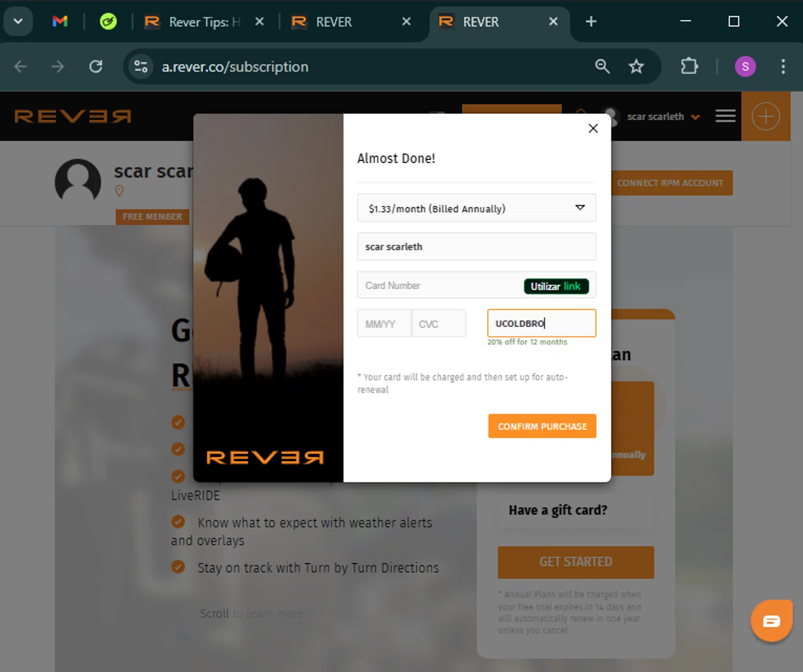The height and width of the screenshot is (672, 803).
Task: View site information icon
Action: [x=141, y=66]
